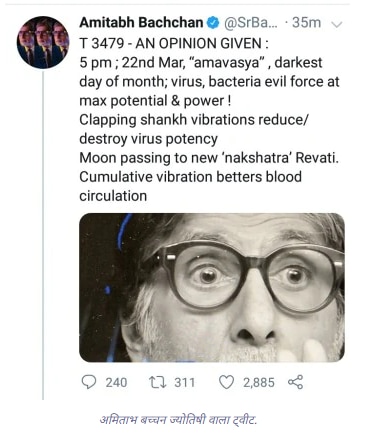Image resolution: width=379 pixels, height=434 pixels.
Task: Share the tweet via the share icon
Action: tap(295, 382)
